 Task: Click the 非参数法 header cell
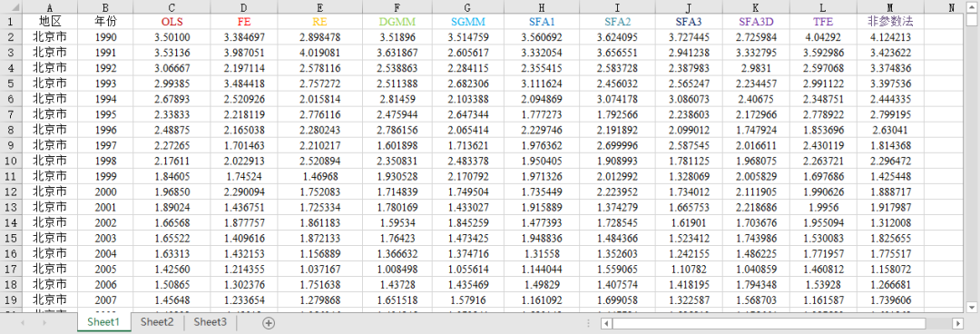890,21
